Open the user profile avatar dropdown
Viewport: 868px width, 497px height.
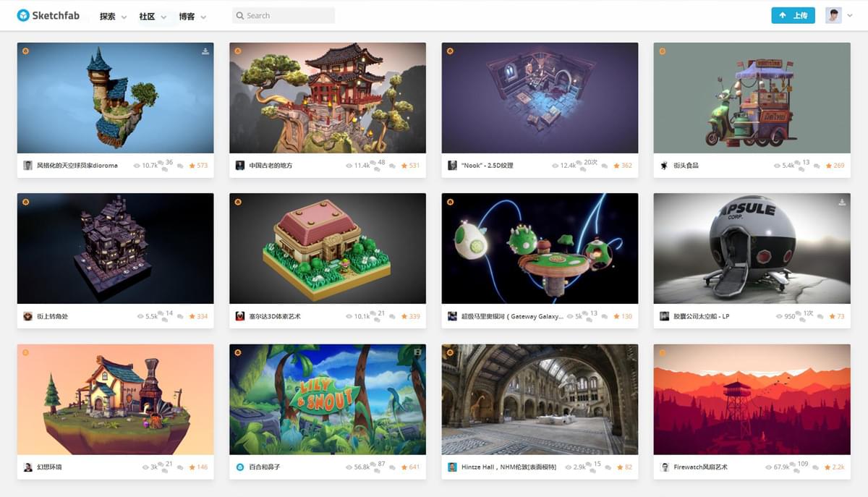coord(839,15)
